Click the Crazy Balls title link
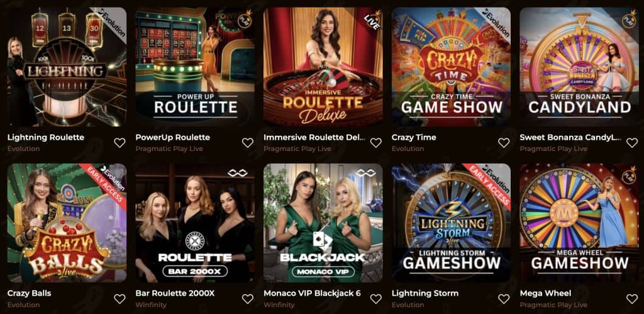This screenshot has height=314, width=644. 29,293
